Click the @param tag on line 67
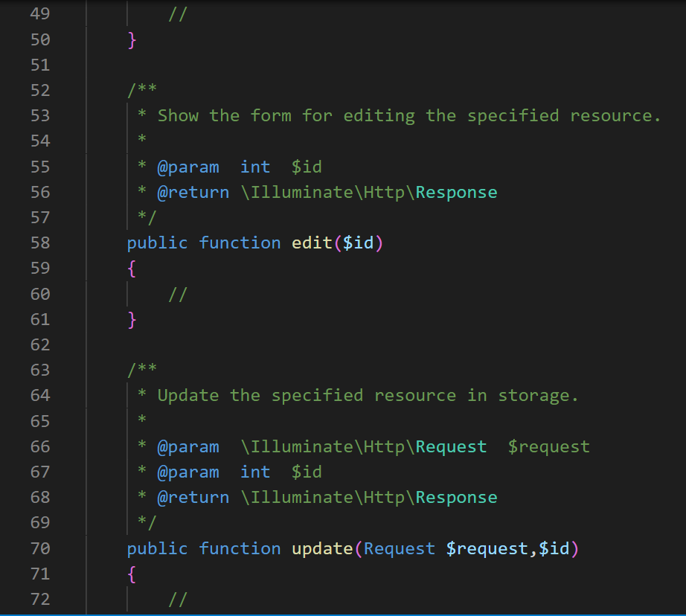686x616 pixels. [187, 472]
